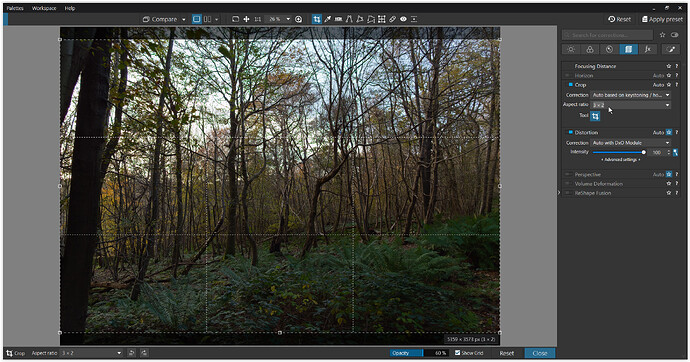Viewport: 690px width, 362px height.
Task: Click Auto for the Crop palette
Action: (x=658, y=85)
